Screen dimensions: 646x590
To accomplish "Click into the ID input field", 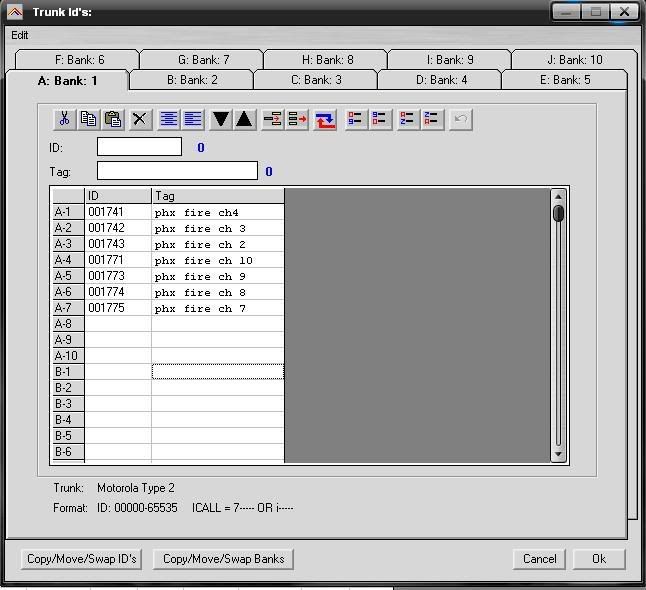I will pyautogui.click(x=139, y=147).
